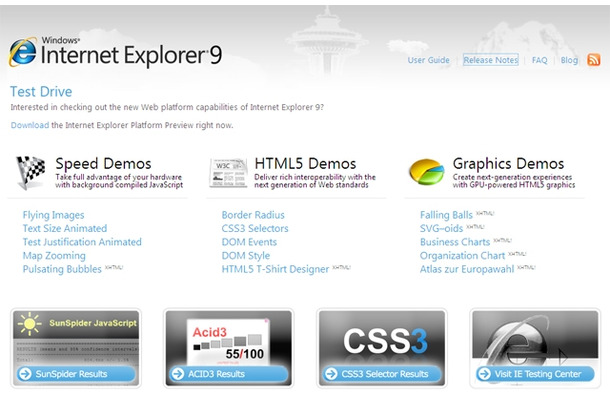Launch the Atlas zur Europawahl demo
The image size is (610, 400).
click(467, 269)
